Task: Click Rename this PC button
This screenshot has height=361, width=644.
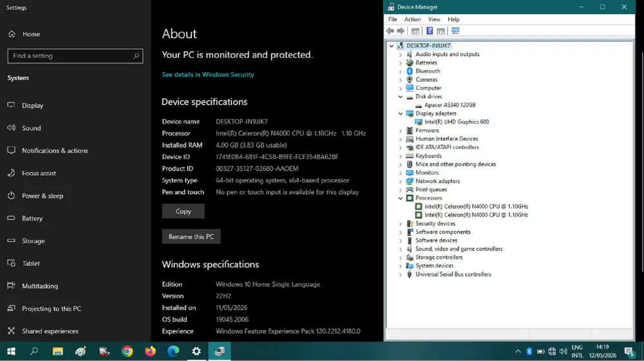Action: [x=191, y=237]
